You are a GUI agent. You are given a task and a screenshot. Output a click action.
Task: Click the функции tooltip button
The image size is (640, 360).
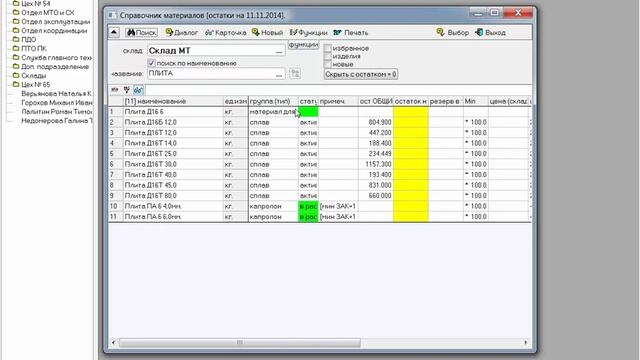point(304,44)
